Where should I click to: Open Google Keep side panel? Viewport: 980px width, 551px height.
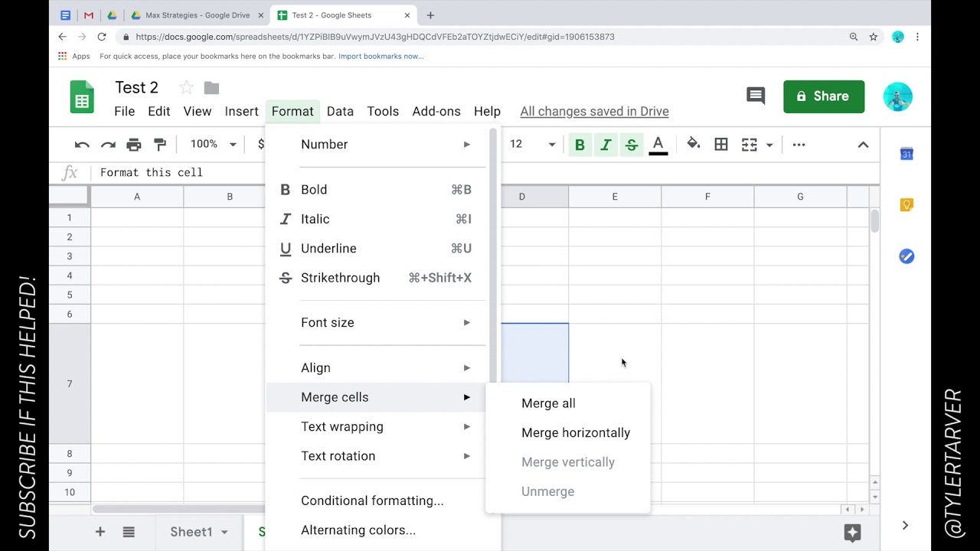point(906,205)
